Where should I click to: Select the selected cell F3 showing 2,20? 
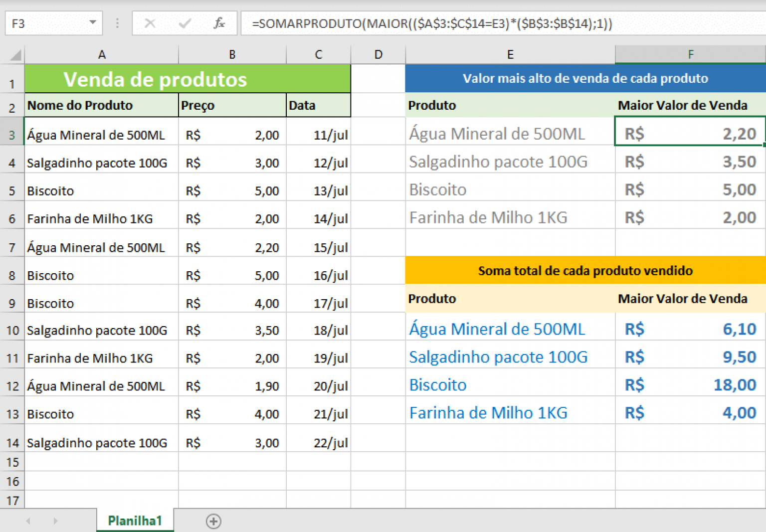690,132
